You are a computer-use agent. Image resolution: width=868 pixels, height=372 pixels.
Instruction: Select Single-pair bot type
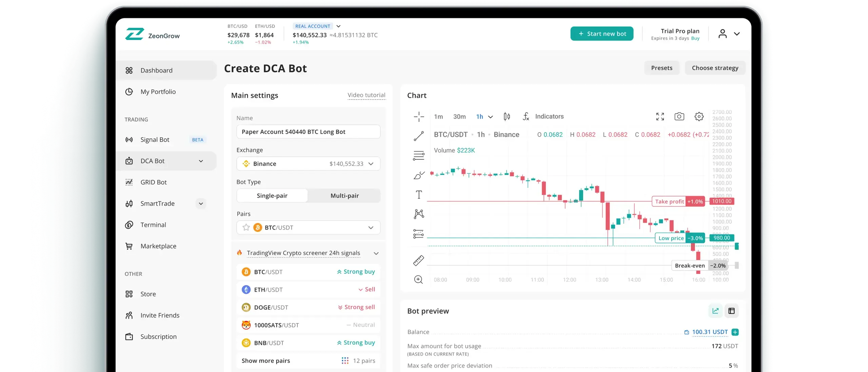(x=272, y=196)
